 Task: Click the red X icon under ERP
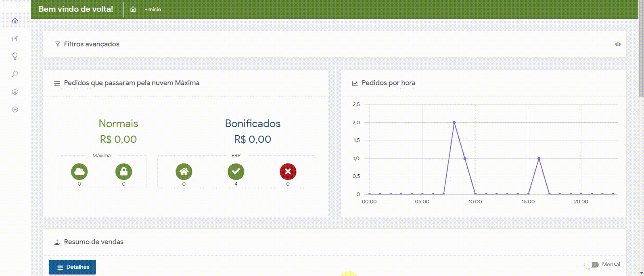point(288,171)
